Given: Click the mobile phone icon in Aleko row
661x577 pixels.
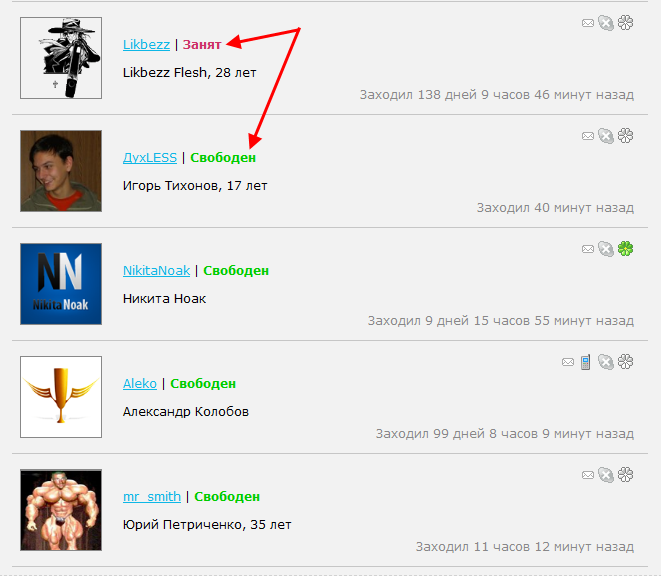Looking at the screenshot, I should click(x=585, y=362).
